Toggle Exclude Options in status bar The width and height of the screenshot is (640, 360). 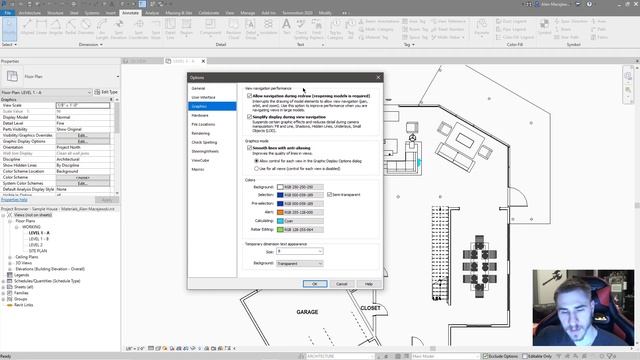click(485, 356)
